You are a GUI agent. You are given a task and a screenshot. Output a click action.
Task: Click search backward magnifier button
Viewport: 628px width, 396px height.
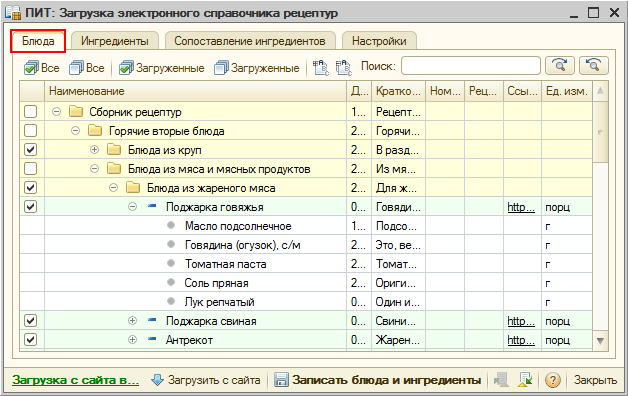coord(594,65)
